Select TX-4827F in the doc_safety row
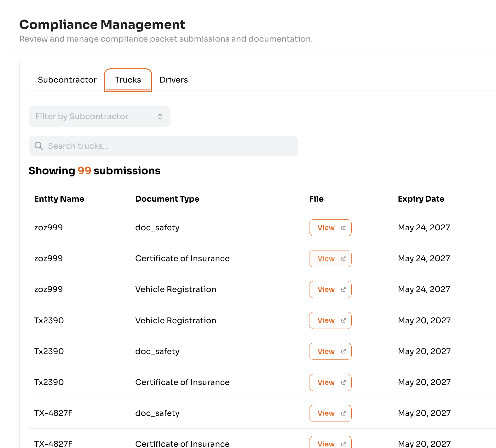The image size is (496, 448). [x=53, y=413]
